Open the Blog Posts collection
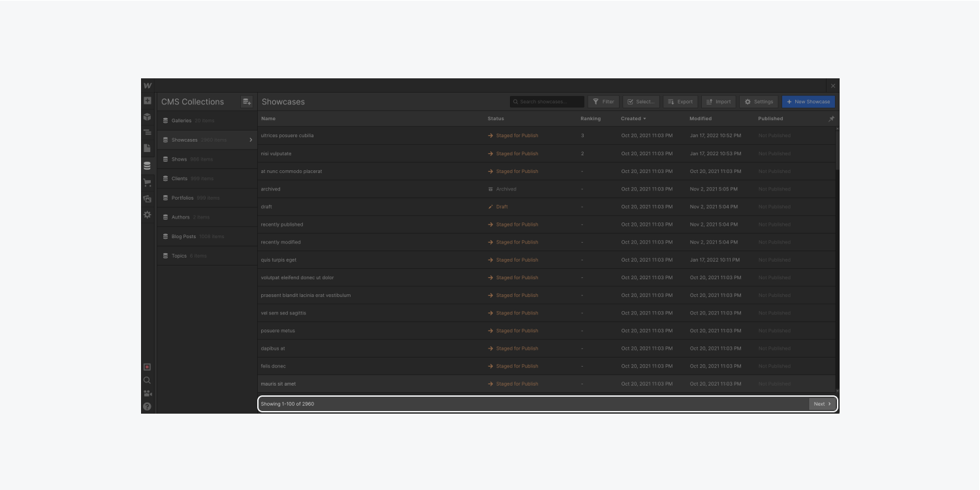Screen dimensions: 980x490 pos(207,237)
